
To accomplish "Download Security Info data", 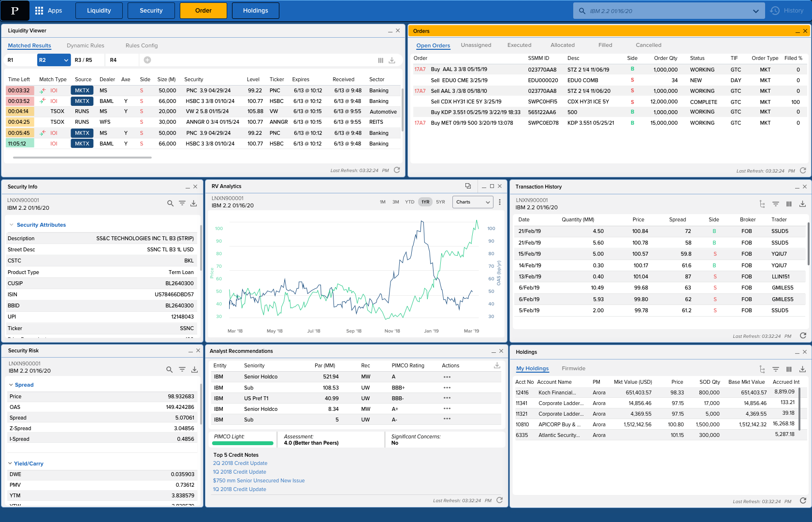I will point(193,203).
